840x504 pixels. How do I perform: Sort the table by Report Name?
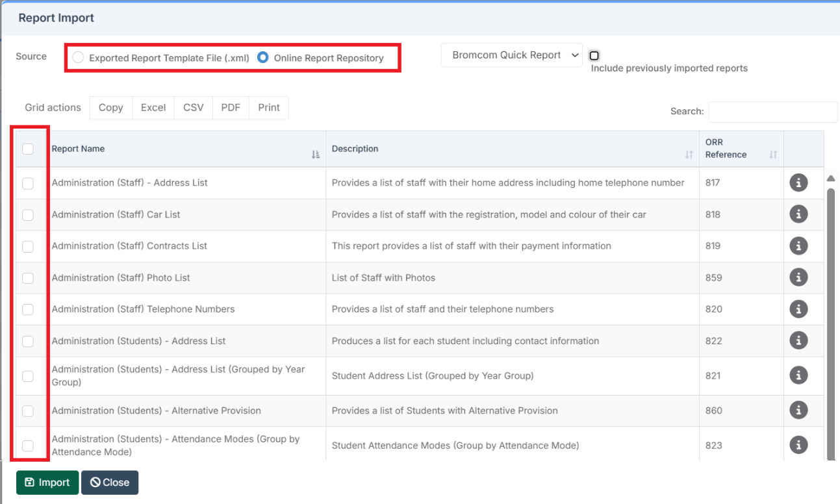[x=316, y=152]
